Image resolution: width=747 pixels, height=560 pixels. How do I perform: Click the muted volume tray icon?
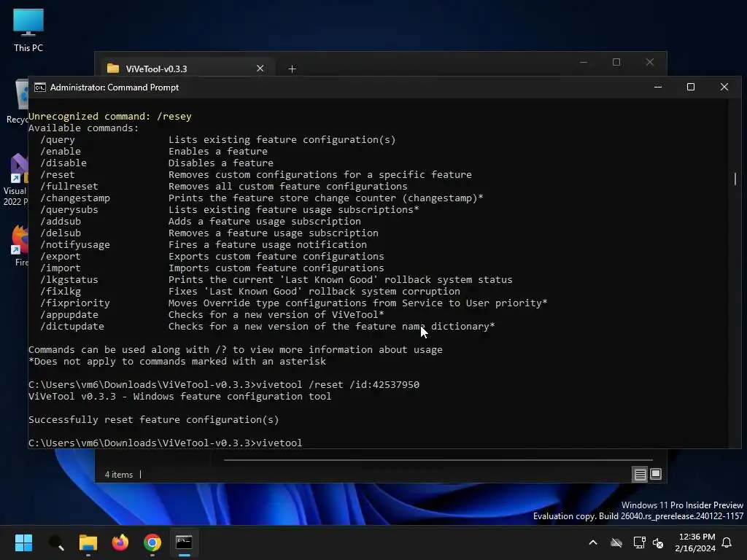pyautogui.click(x=658, y=542)
